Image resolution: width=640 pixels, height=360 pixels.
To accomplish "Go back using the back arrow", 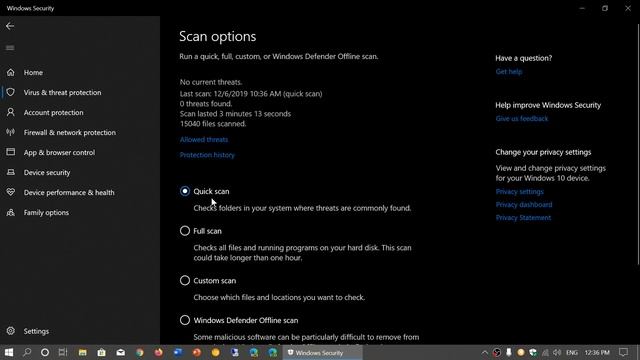I will [10, 26].
